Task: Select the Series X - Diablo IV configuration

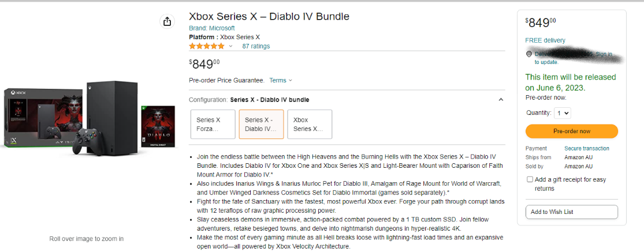Action: pos(261,124)
